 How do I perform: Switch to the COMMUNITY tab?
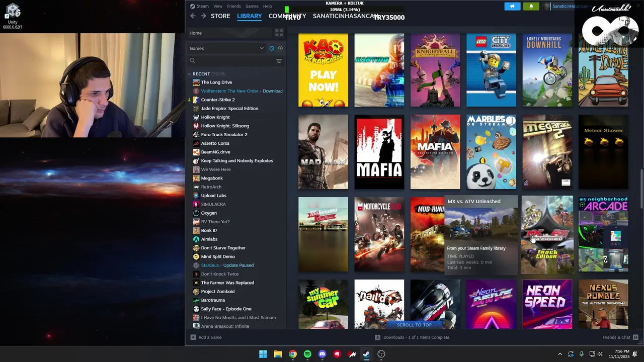[287, 16]
